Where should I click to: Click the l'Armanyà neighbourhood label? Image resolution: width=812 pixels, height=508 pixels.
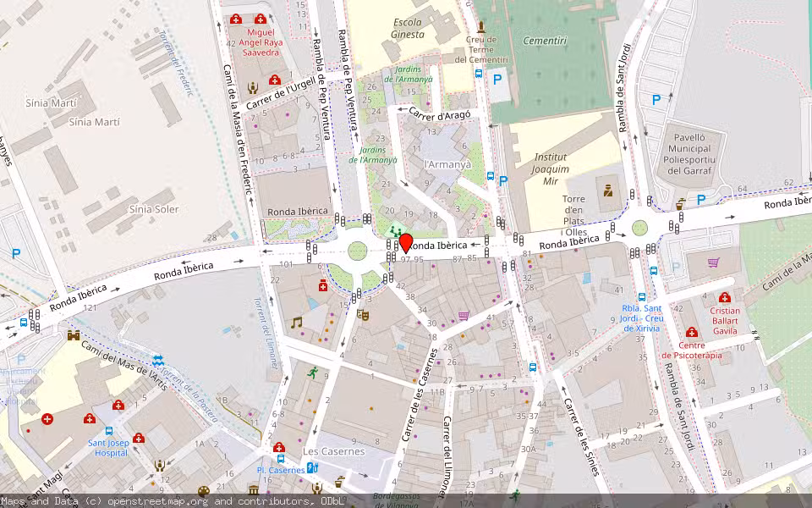[x=447, y=165]
